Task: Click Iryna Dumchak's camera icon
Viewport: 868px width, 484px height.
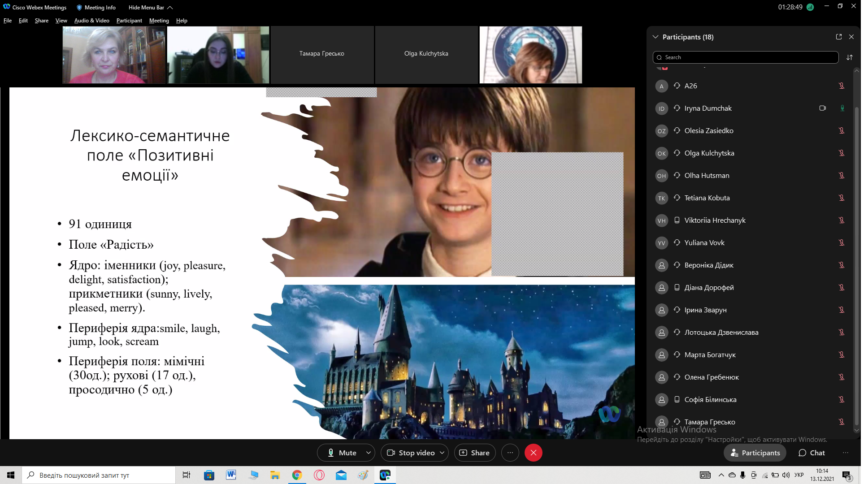Action: click(x=822, y=108)
